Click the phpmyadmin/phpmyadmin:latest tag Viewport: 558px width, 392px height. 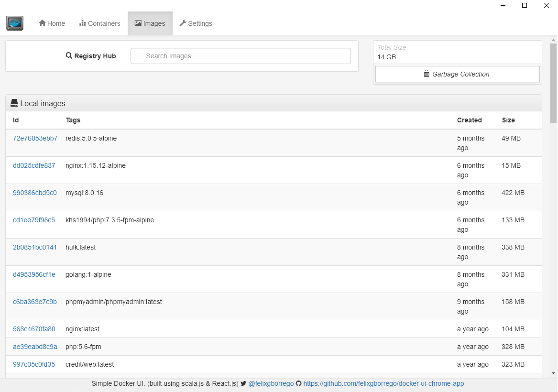[113, 302]
